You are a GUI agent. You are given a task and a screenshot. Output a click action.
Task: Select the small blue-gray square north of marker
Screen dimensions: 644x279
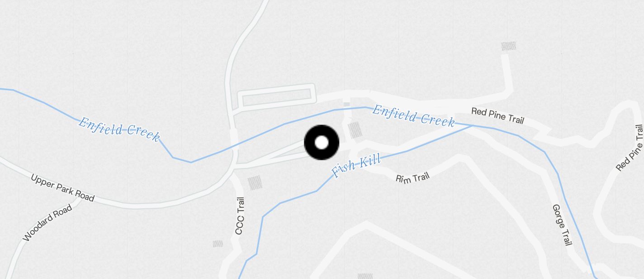coord(346,105)
